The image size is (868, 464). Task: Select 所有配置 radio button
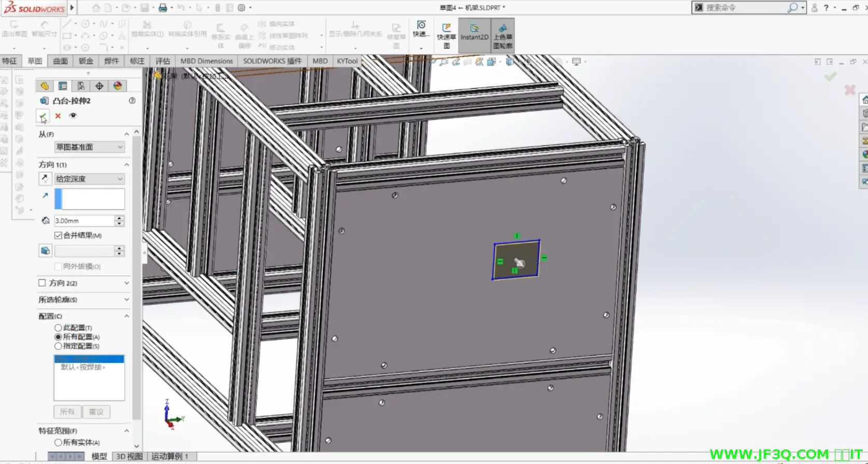(58, 337)
